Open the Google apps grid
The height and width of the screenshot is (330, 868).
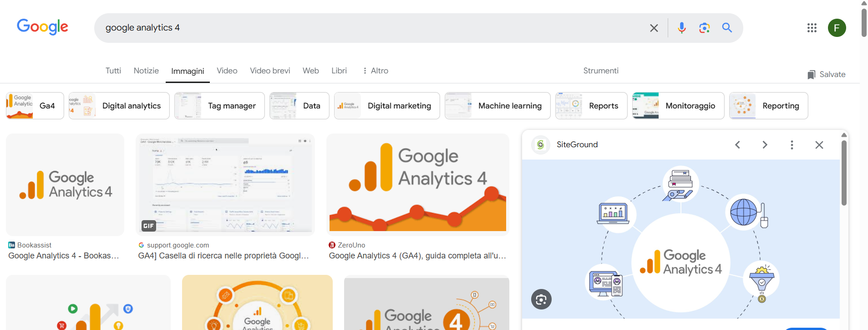(812, 28)
